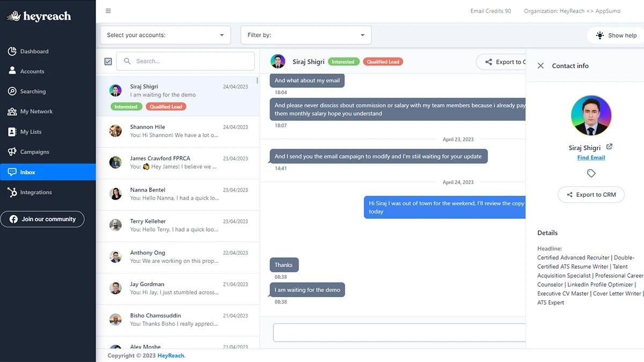This screenshot has height=362, width=644.
Task: Click the tag icon in the contact panel
Action: (x=591, y=173)
